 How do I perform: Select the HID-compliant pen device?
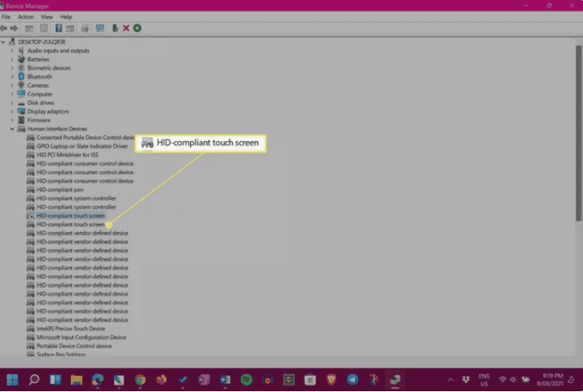point(60,190)
